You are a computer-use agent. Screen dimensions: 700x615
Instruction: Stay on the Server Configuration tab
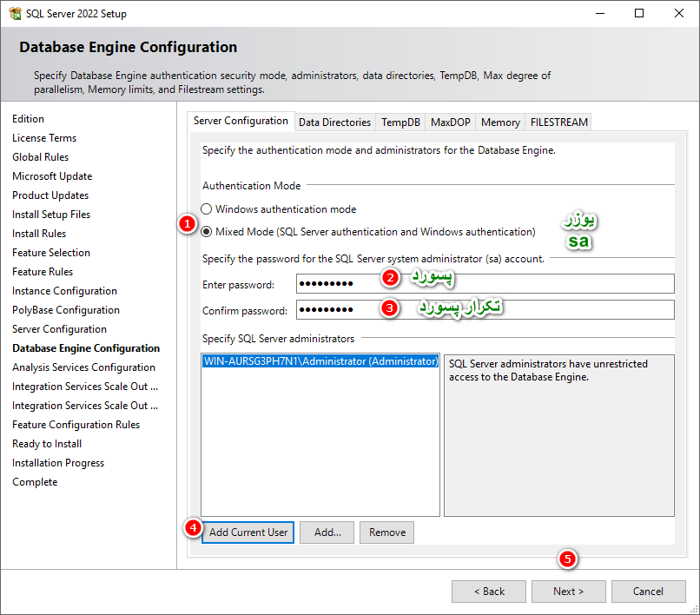tap(241, 122)
